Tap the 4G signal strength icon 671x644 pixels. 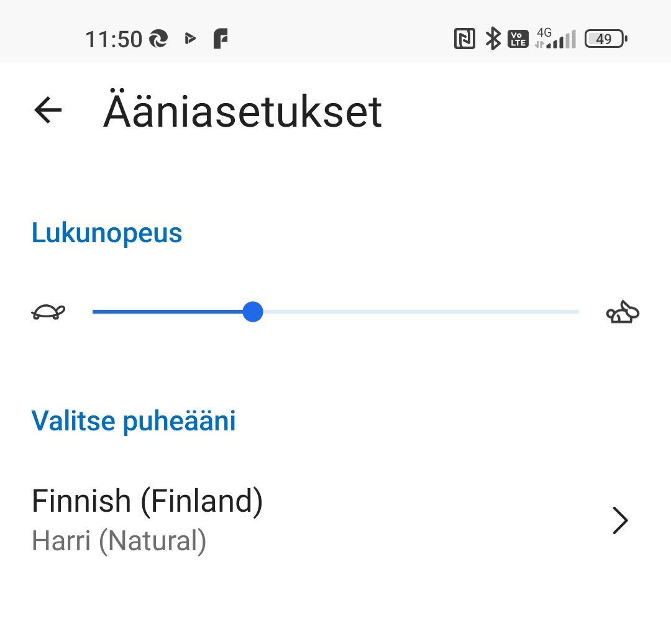point(555,39)
